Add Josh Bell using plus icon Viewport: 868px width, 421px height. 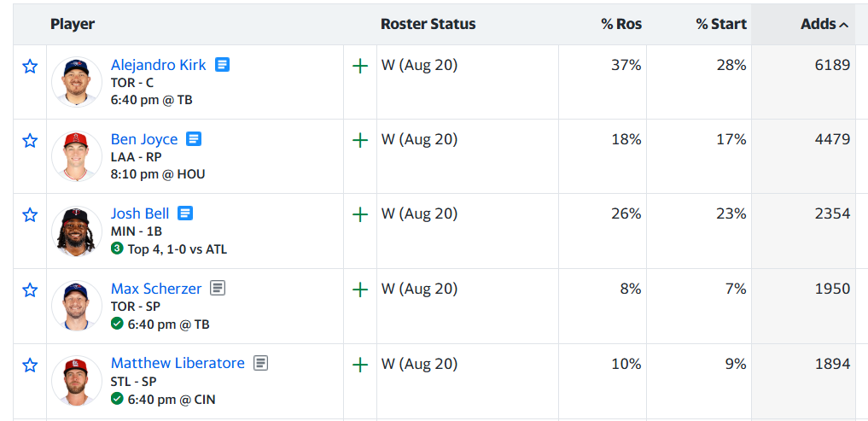click(360, 215)
